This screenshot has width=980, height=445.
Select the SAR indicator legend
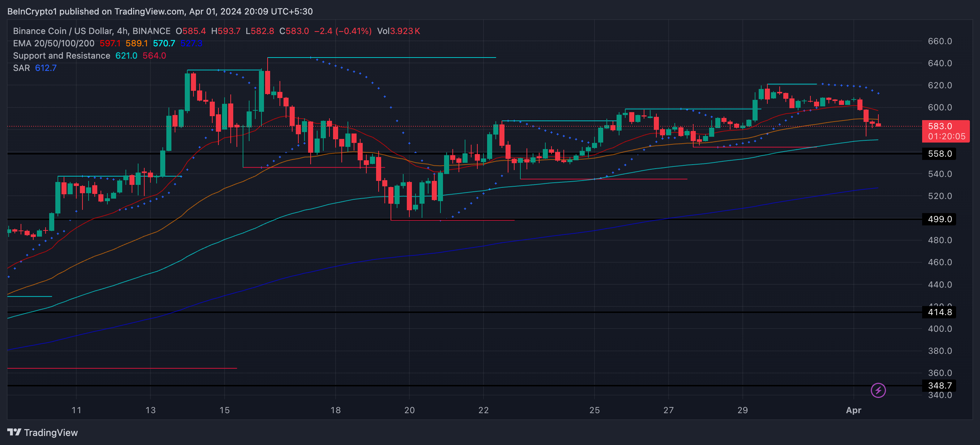tap(21, 68)
